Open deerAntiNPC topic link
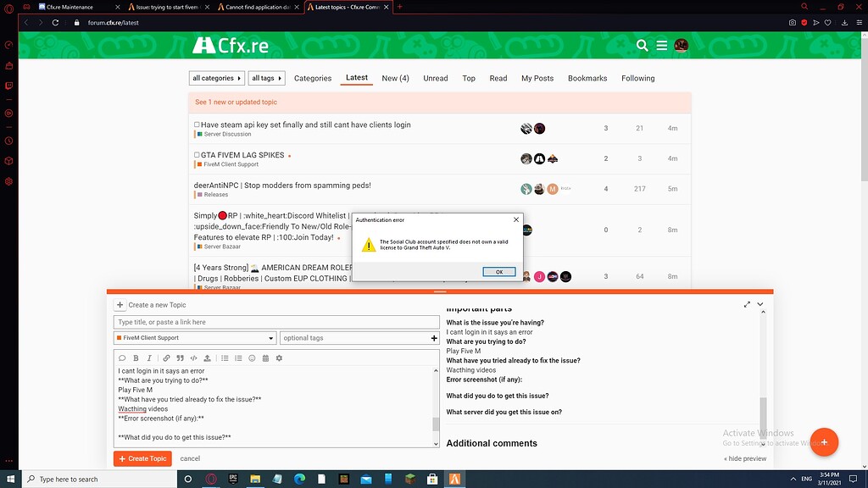This screenshot has width=868, height=488. coord(282,186)
